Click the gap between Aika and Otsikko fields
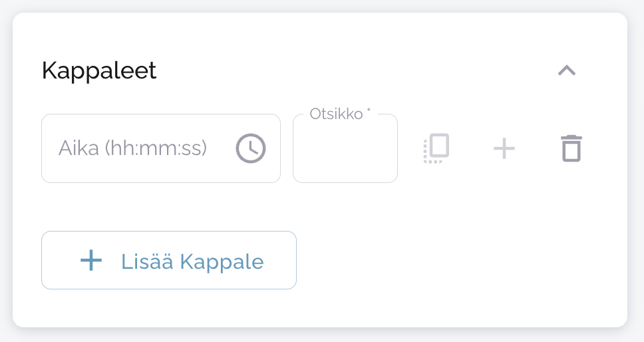Screen dimensions: 644x342 pyautogui.click(x=287, y=148)
